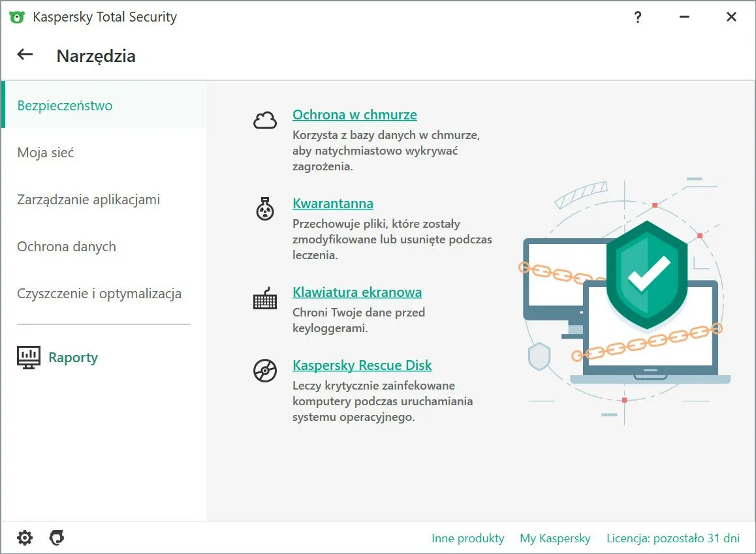Open help via the question mark icon

(x=637, y=18)
